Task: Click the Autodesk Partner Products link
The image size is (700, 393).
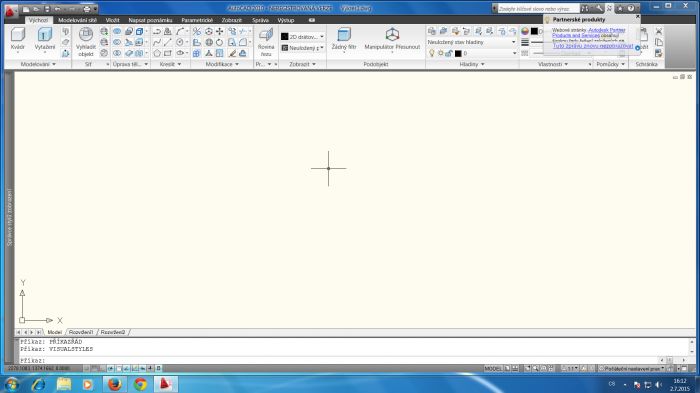Action: (x=588, y=33)
